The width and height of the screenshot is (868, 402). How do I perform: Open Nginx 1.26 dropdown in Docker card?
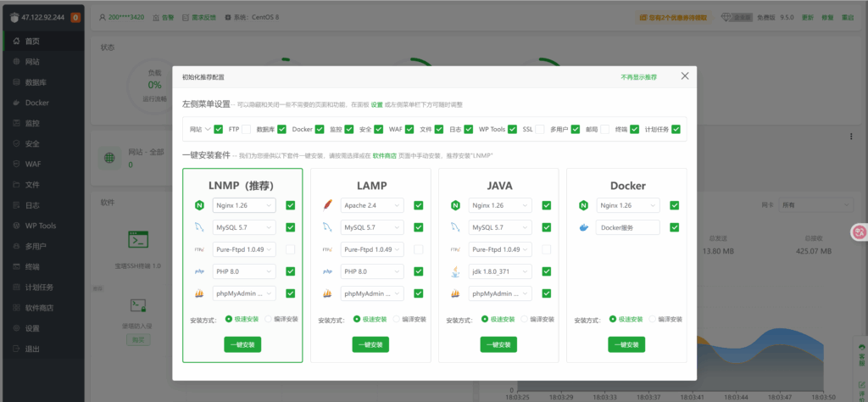628,205
